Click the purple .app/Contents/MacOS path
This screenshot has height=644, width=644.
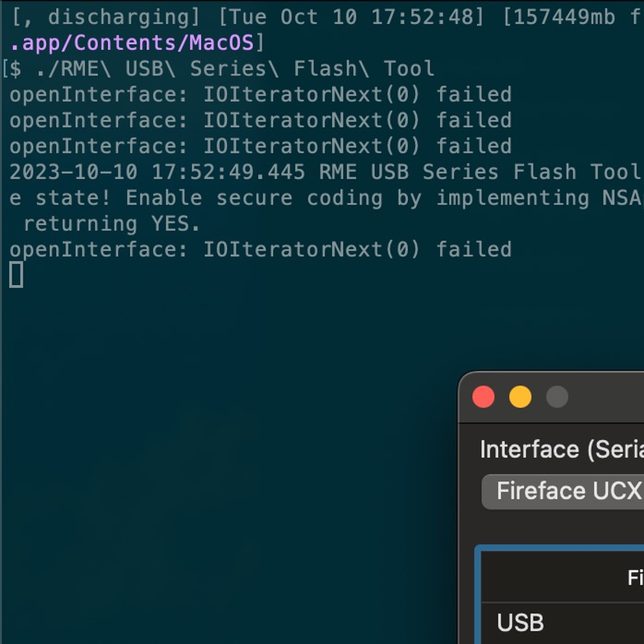click(x=132, y=43)
